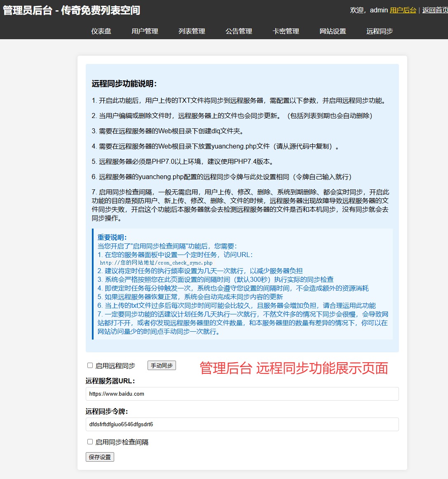Click instruction 1 about TXT file upload
448x479 pixels.
(239, 101)
